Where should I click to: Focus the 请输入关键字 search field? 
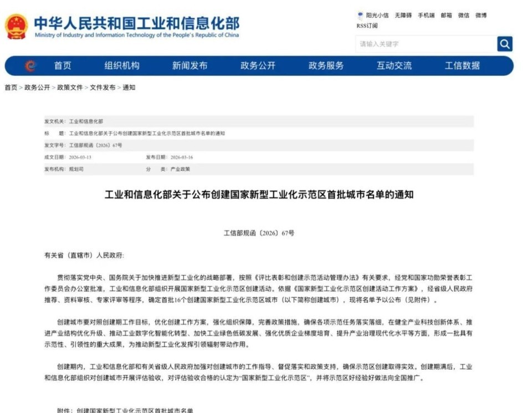click(x=426, y=44)
